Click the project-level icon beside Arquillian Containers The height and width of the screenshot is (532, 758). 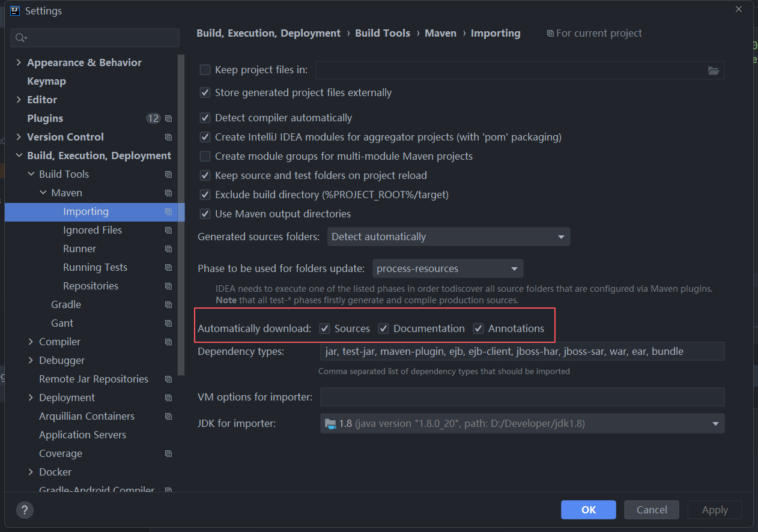click(x=168, y=417)
